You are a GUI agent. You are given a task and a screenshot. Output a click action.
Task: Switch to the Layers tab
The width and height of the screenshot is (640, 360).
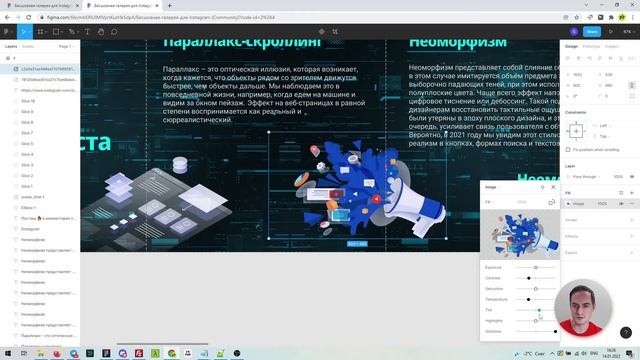point(11,47)
